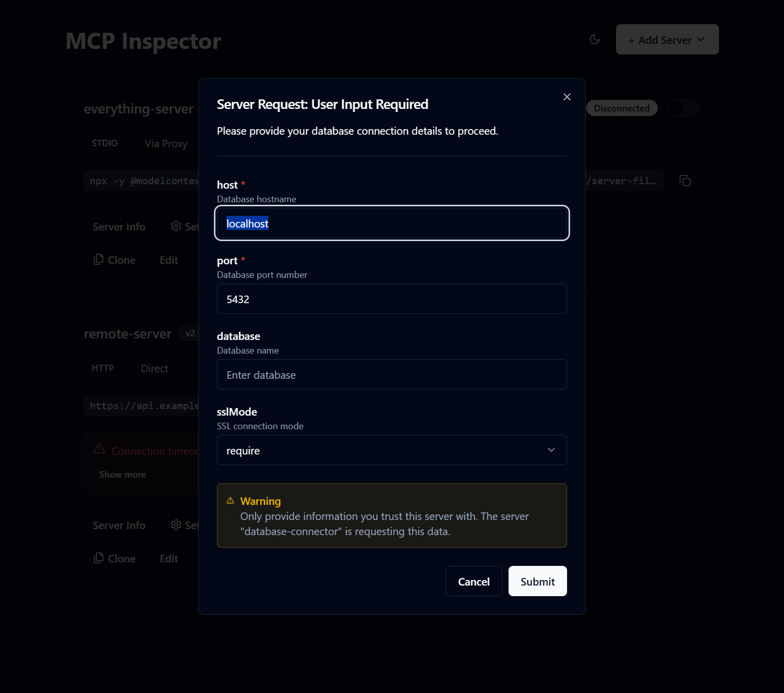
Task: Edit the everything-server
Action: point(169,260)
